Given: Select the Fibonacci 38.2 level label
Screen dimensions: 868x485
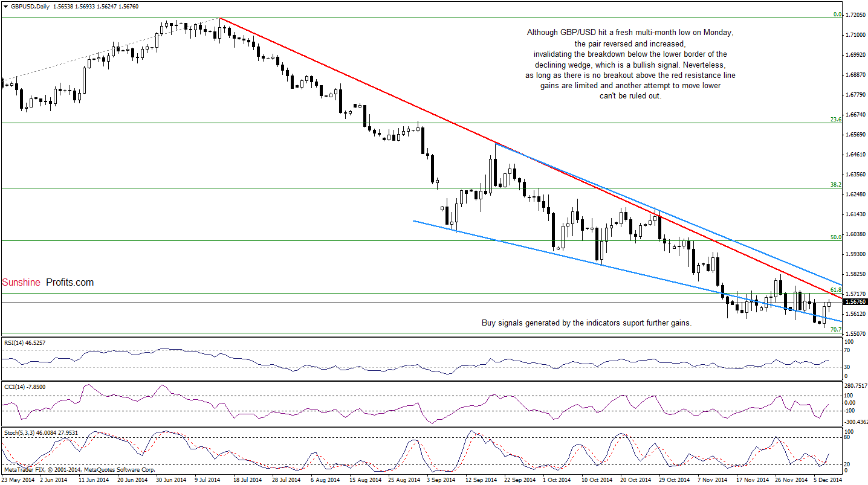Looking at the screenshot, I should tap(836, 185).
